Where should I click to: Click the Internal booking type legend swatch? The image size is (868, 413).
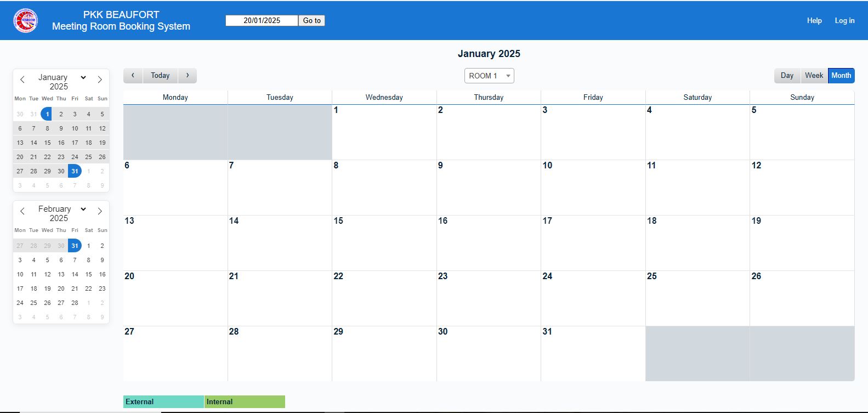[x=245, y=401]
